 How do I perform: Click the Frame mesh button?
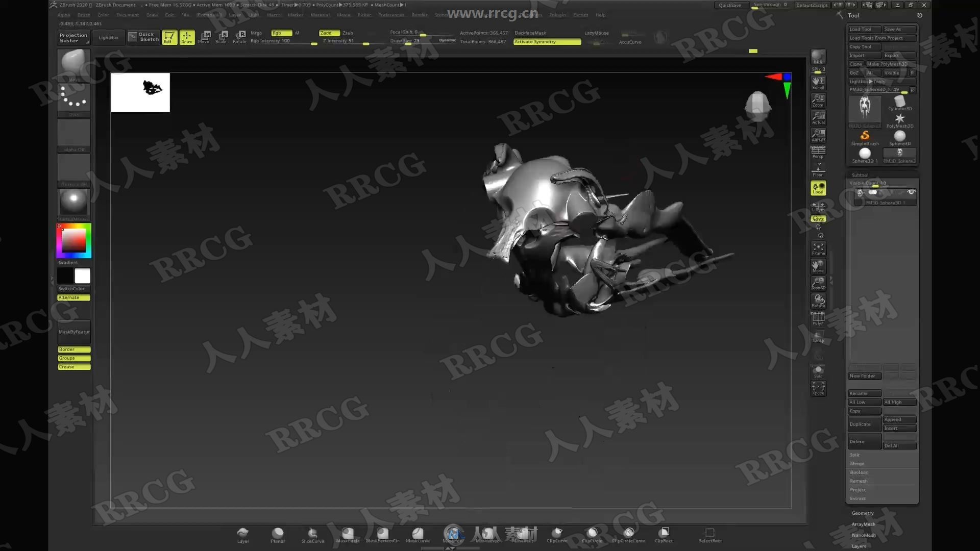coord(818,249)
